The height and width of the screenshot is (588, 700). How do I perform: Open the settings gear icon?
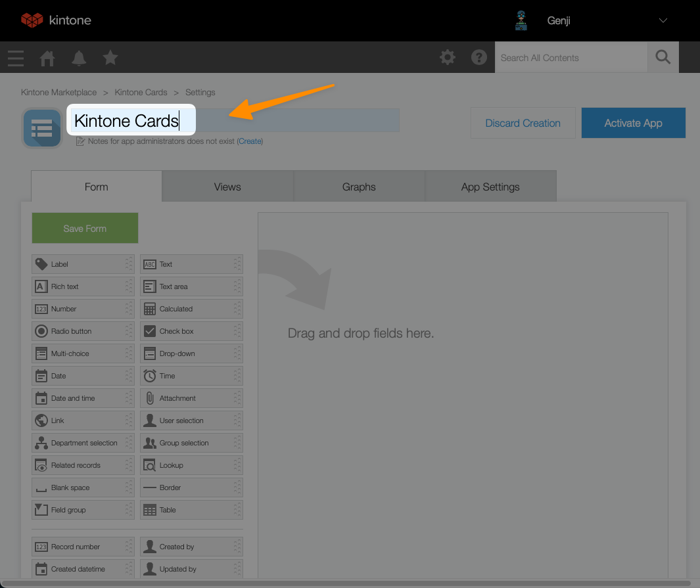[x=448, y=57]
